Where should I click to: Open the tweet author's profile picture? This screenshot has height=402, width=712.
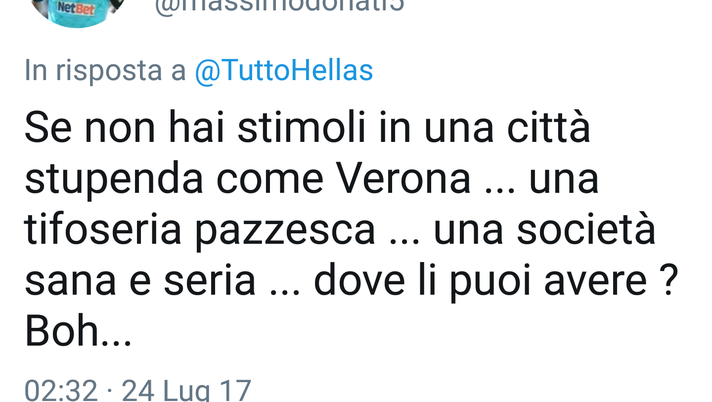click(x=78, y=12)
